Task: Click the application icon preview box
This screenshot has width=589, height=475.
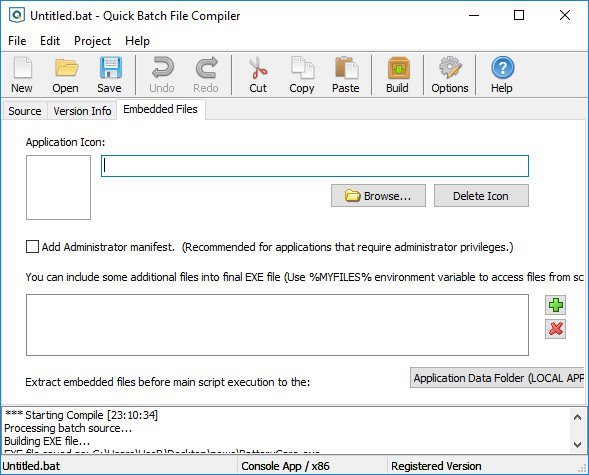Action: (58, 187)
